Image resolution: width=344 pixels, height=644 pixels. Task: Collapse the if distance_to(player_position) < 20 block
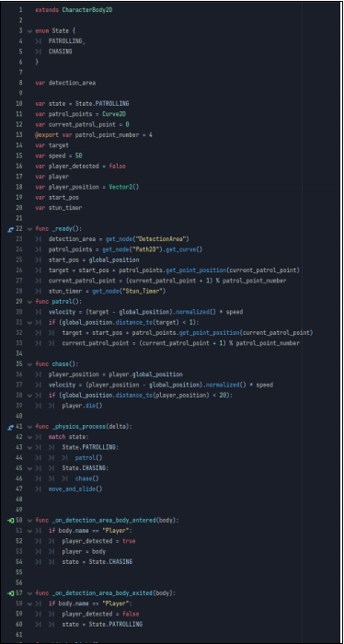(29, 396)
